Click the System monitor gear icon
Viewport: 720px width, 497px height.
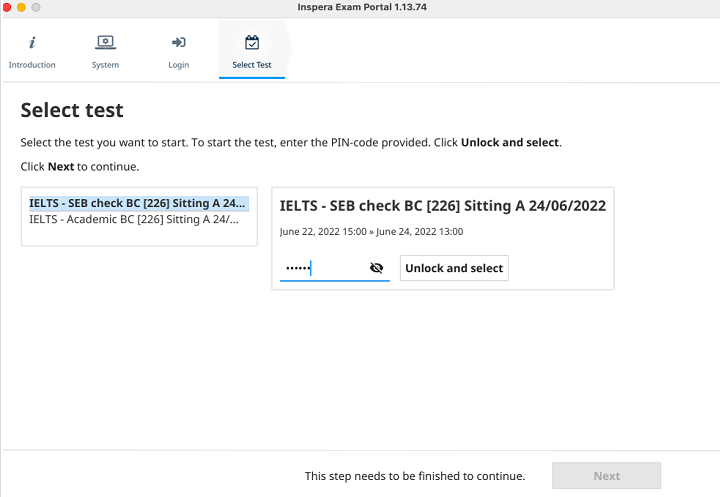click(x=105, y=42)
